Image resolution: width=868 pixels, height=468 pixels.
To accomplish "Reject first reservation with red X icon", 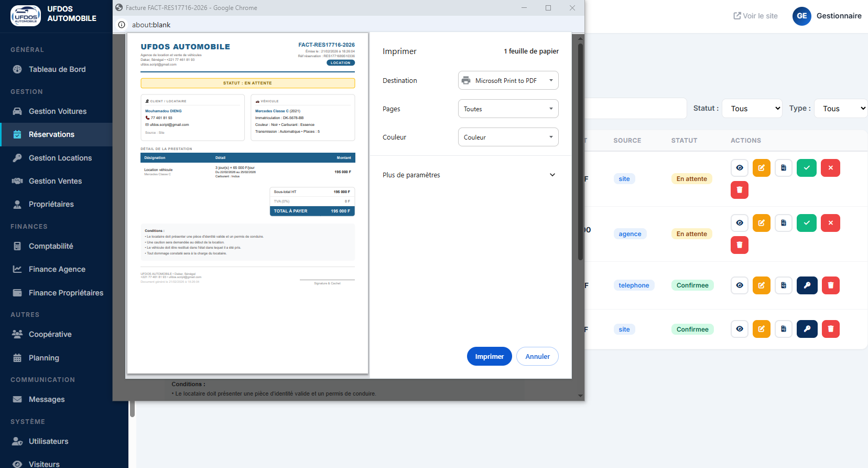I will click(x=830, y=168).
